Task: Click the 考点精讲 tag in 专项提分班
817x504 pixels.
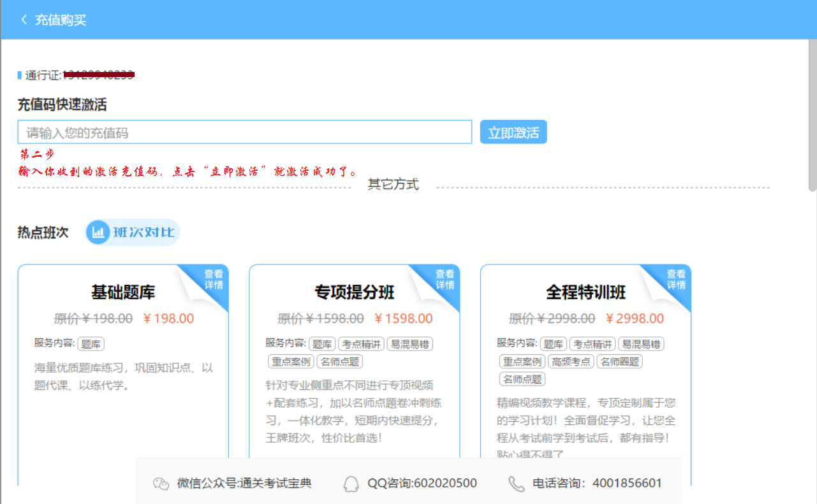Action: click(361, 344)
